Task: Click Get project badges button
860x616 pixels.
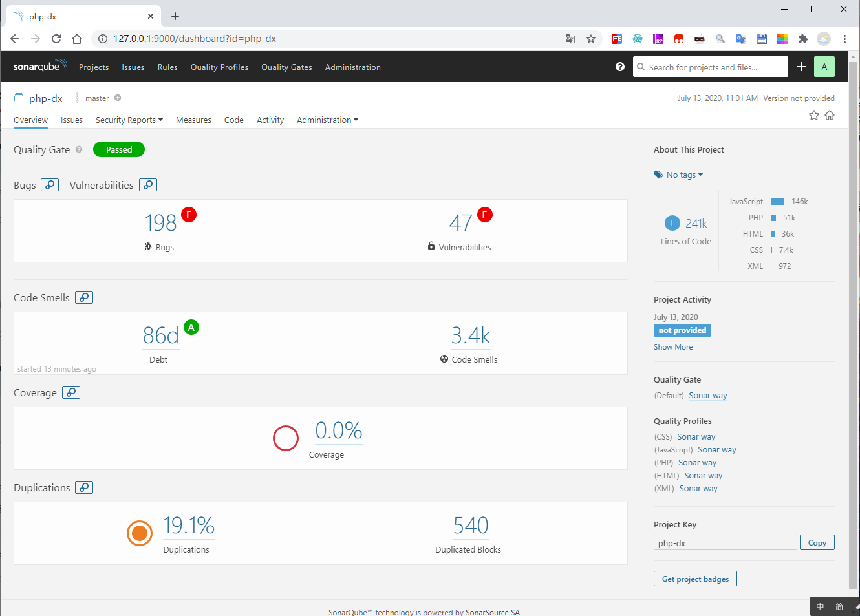Action: [695, 579]
